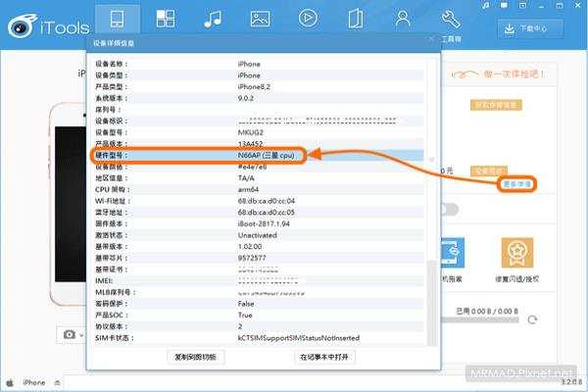Select the Unactivated status value
This screenshot has width=588, height=392.
coord(257,235)
